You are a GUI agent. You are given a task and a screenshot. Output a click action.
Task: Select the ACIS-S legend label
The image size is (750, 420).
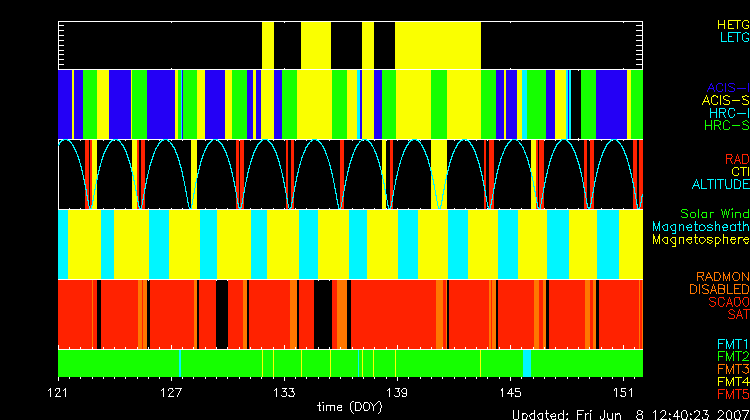coord(725,101)
